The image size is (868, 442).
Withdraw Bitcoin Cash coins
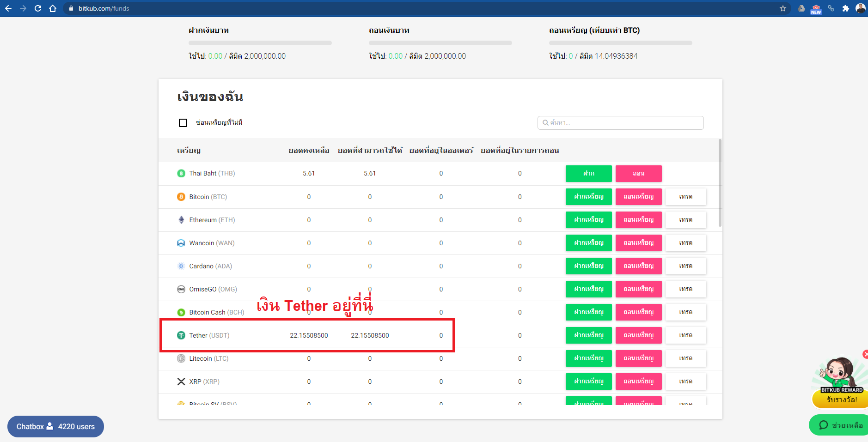639,312
